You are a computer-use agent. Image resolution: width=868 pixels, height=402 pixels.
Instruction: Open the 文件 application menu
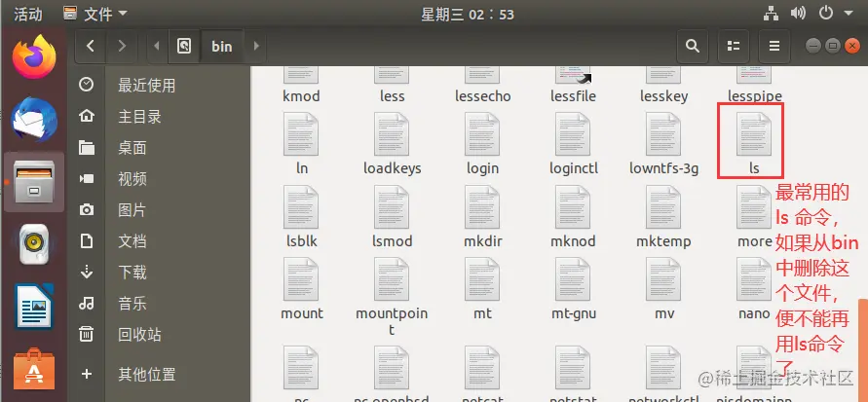click(95, 14)
